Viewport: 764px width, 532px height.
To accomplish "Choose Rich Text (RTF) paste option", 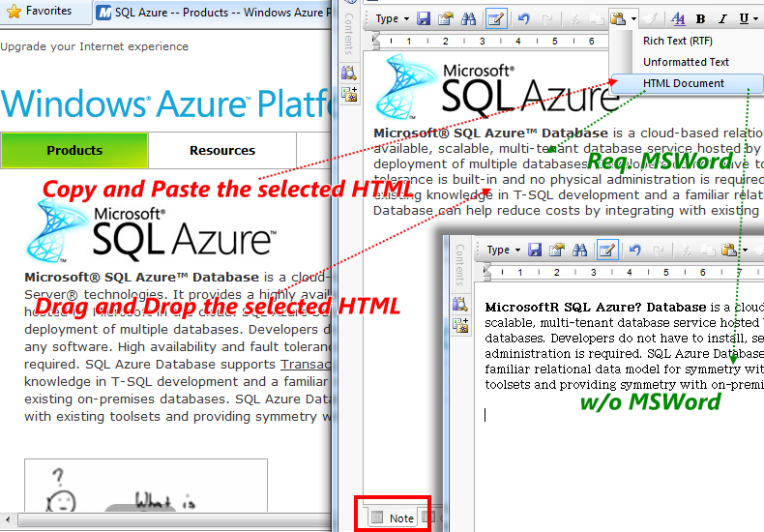I will 677,41.
